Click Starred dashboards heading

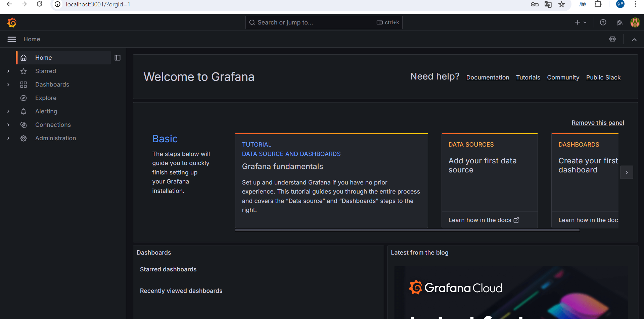(x=168, y=269)
